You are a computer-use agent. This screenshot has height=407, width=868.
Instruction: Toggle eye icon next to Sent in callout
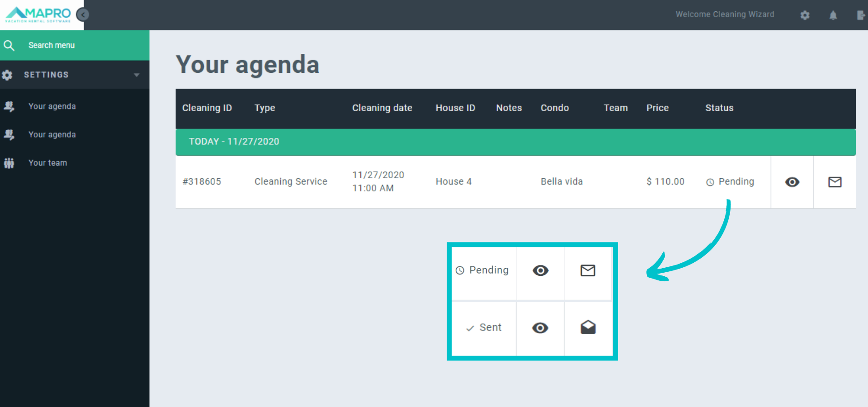[x=540, y=328]
